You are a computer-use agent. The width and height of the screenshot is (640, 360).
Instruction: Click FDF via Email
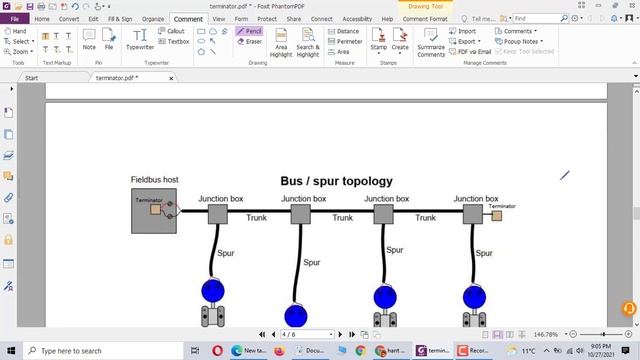(470, 52)
